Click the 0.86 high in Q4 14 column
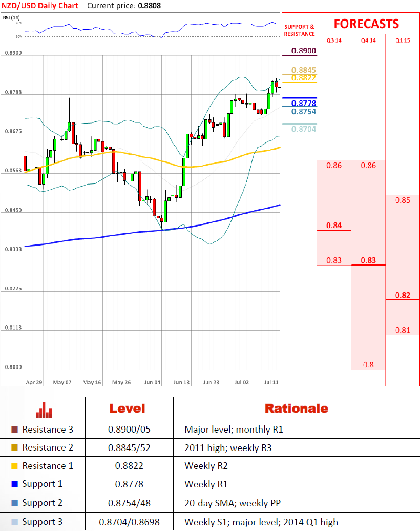The height and width of the screenshot is (531, 420). pos(368,166)
